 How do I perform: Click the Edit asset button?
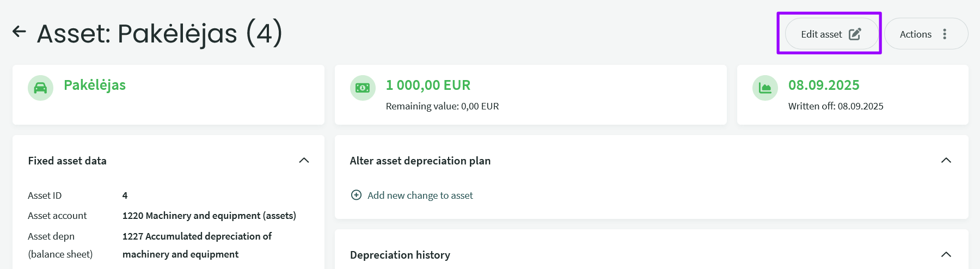pyautogui.click(x=831, y=34)
